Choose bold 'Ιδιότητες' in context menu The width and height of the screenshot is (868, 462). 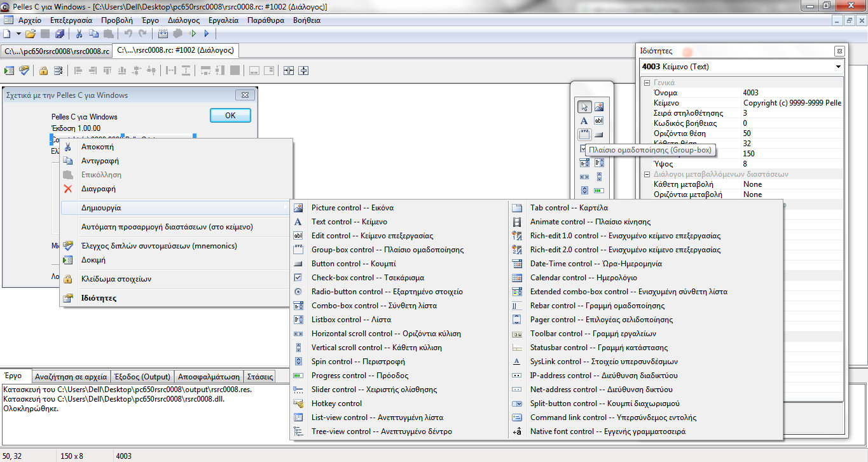click(x=176, y=298)
